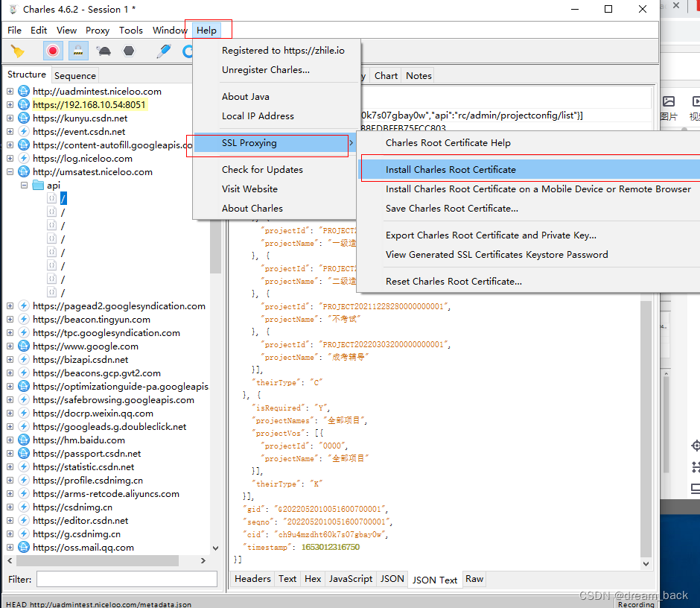Toggle the red record button
The image size is (700, 608).
coord(53,51)
